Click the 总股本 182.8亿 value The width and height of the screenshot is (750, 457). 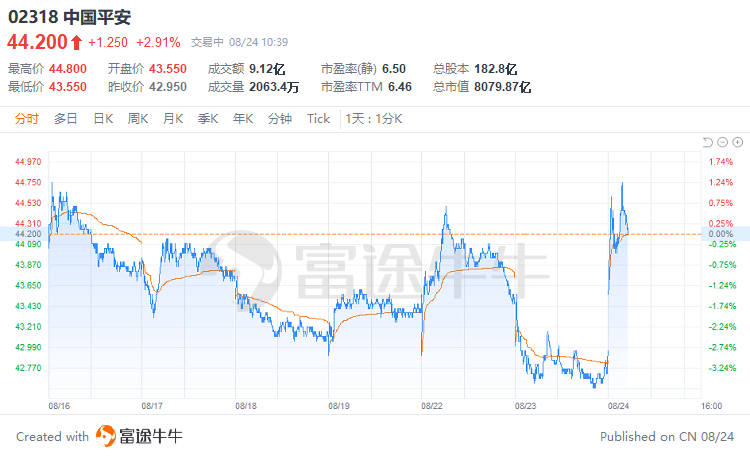pos(496,69)
